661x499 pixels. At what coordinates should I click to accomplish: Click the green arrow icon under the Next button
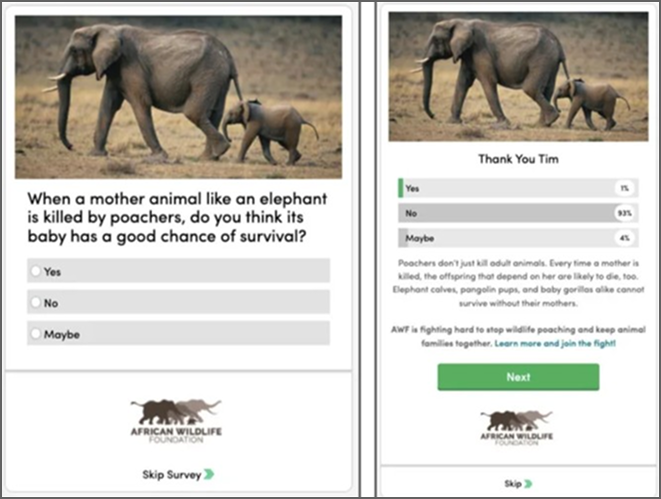(527, 484)
